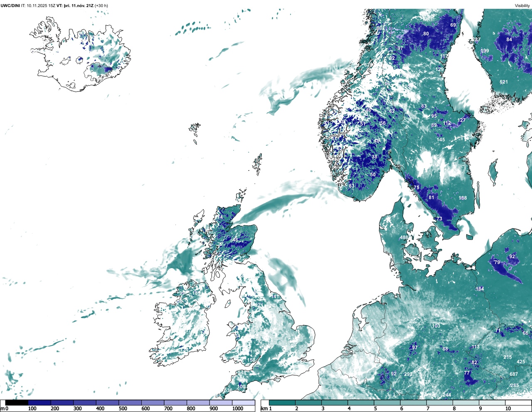Click the black 0–100 m legend swatch
Image resolution: width=532 pixels, height=412 pixels.
pos(17,402)
